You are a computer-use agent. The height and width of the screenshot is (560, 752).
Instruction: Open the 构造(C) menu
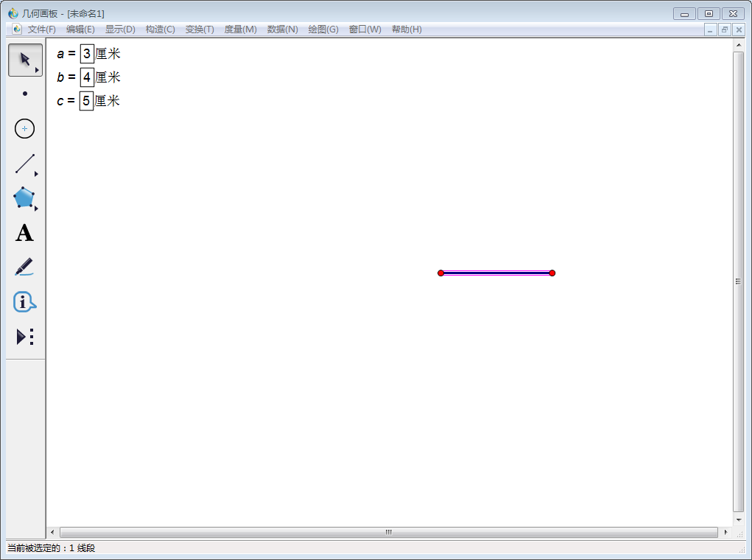click(x=160, y=29)
